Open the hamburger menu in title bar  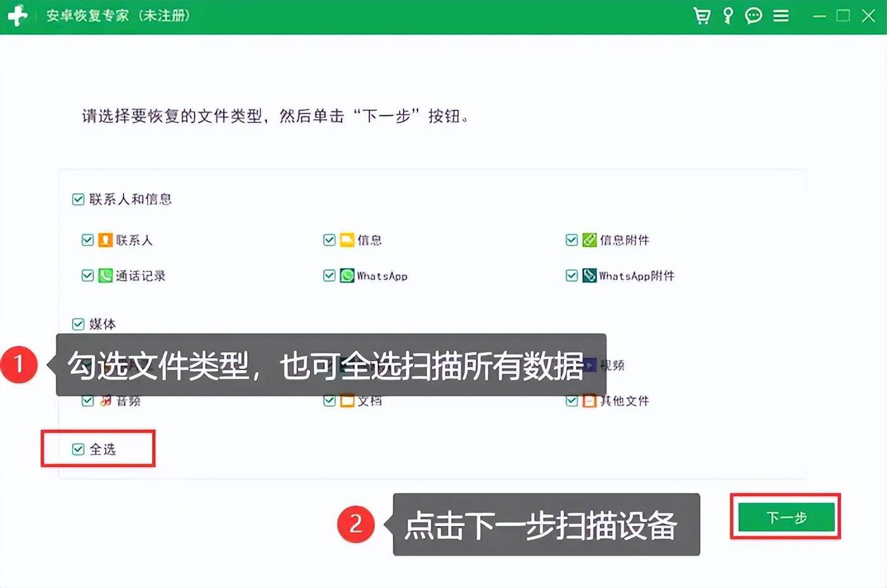[781, 16]
